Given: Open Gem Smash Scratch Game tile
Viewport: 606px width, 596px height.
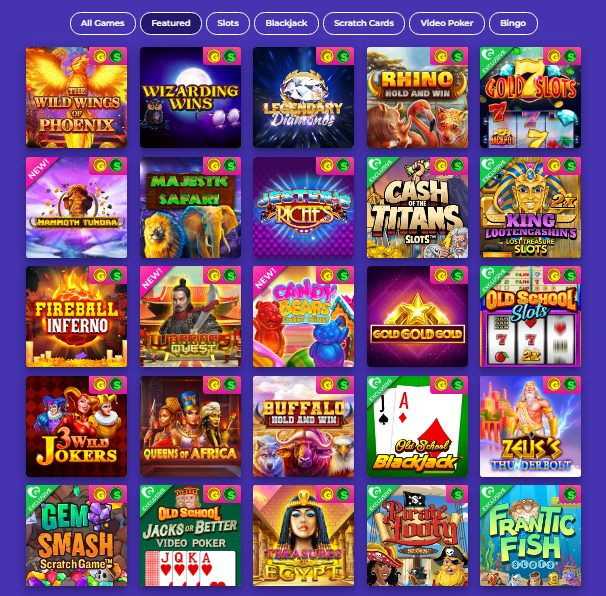Looking at the screenshot, I should pos(77,536).
